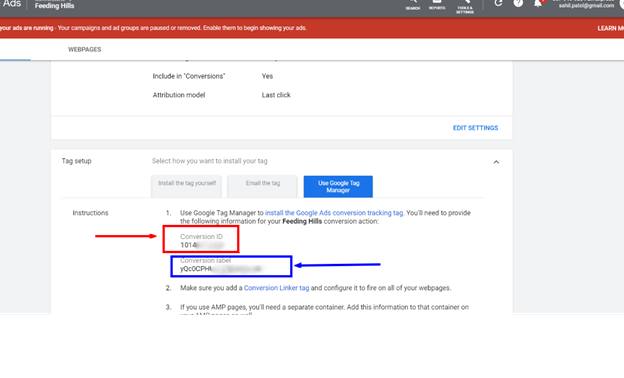The image size is (624, 378).
Task: Select 'Use Google Tag Manager' option
Action: pos(338,186)
